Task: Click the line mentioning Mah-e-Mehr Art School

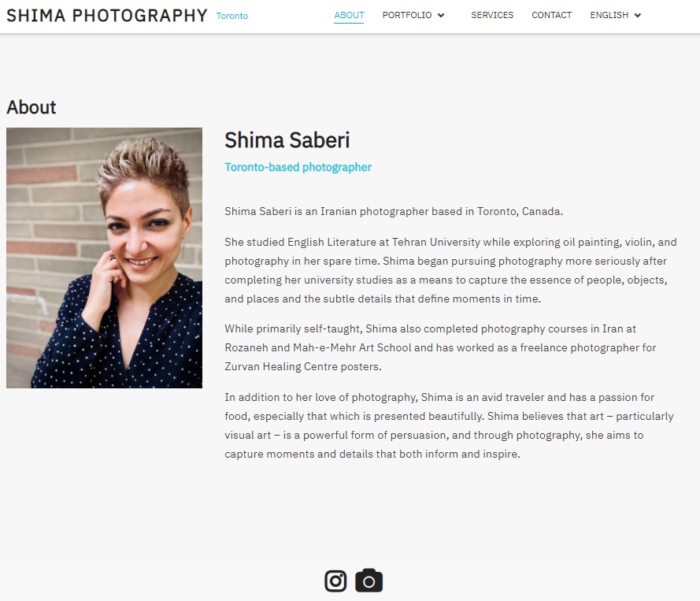Action: point(440,347)
